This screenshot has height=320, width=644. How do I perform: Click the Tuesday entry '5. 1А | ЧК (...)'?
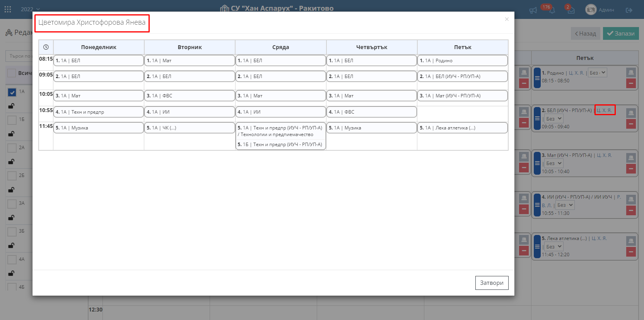pyautogui.click(x=190, y=128)
